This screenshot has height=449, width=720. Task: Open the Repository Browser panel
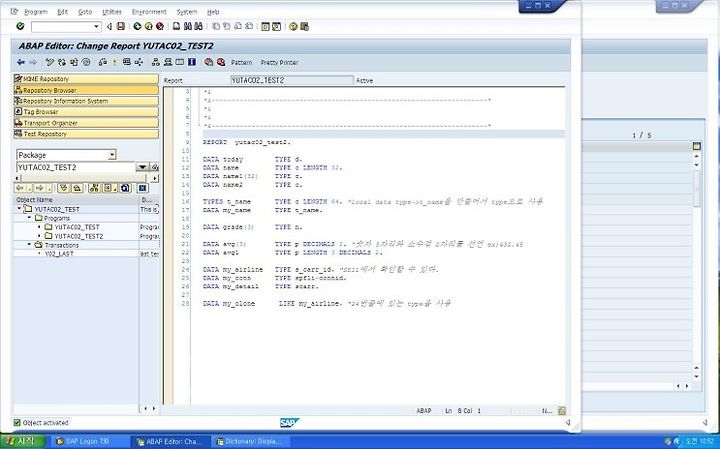pyautogui.click(x=86, y=90)
